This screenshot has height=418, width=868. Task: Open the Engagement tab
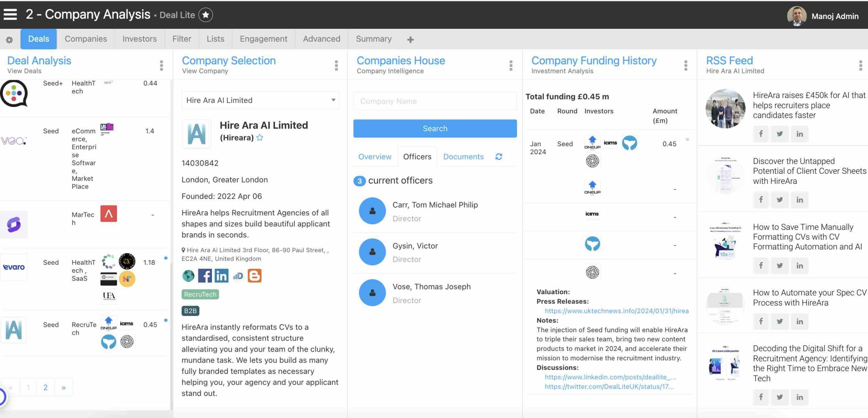pos(263,39)
